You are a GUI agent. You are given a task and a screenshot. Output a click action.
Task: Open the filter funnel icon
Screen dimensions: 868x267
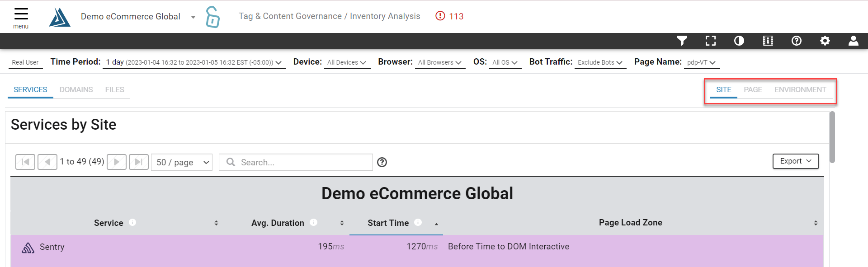pyautogui.click(x=682, y=41)
